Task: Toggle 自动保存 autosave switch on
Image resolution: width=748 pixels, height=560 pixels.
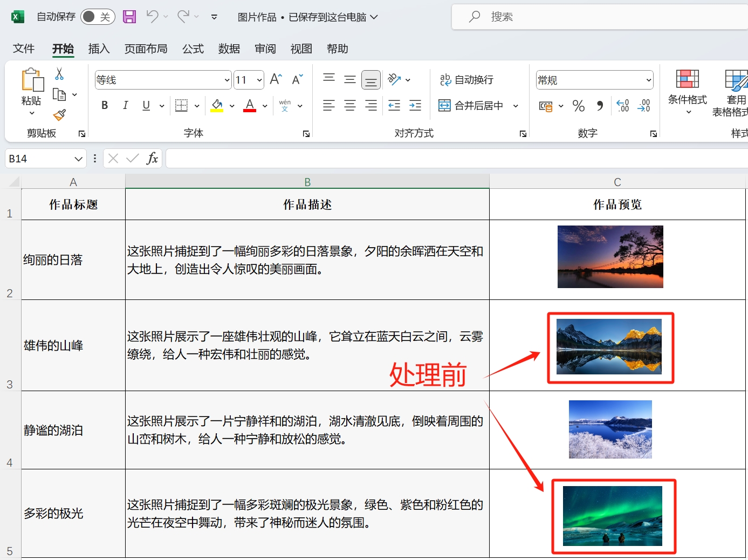Action: pyautogui.click(x=97, y=17)
